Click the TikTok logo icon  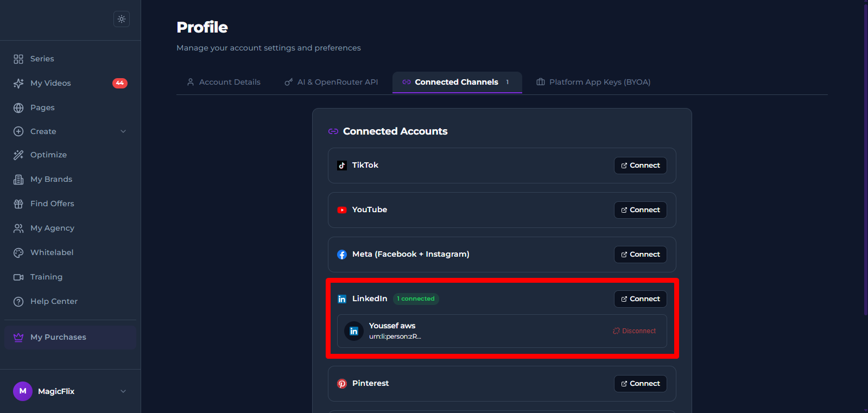[342, 166]
